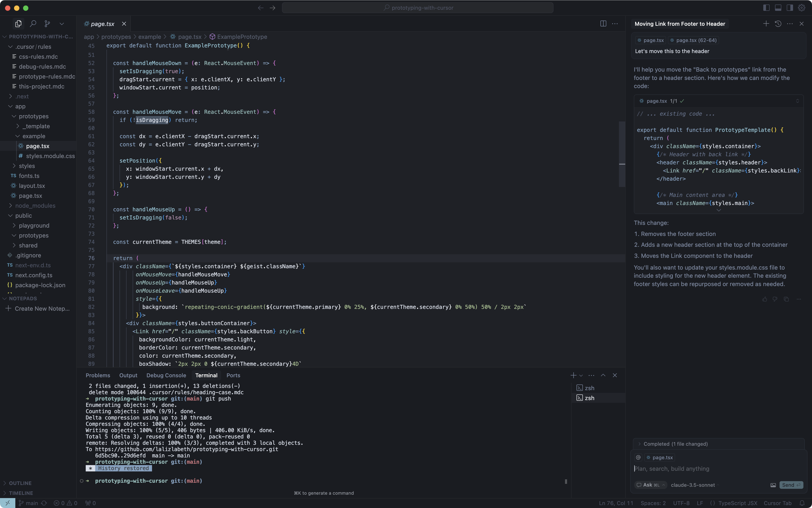812x508 pixels.
Task: Switch to the Terminal tab
Action: [x=206, y=375]
